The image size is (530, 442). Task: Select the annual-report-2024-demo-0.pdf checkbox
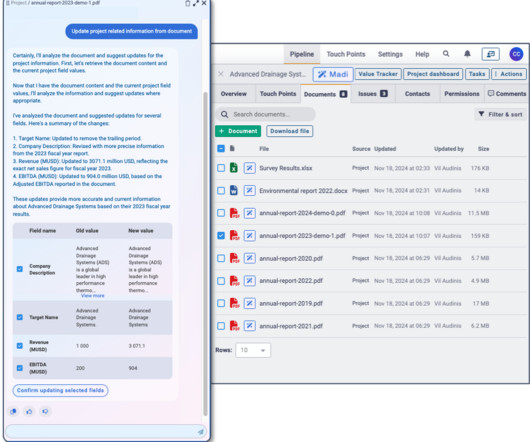click(x=221, y=213)
